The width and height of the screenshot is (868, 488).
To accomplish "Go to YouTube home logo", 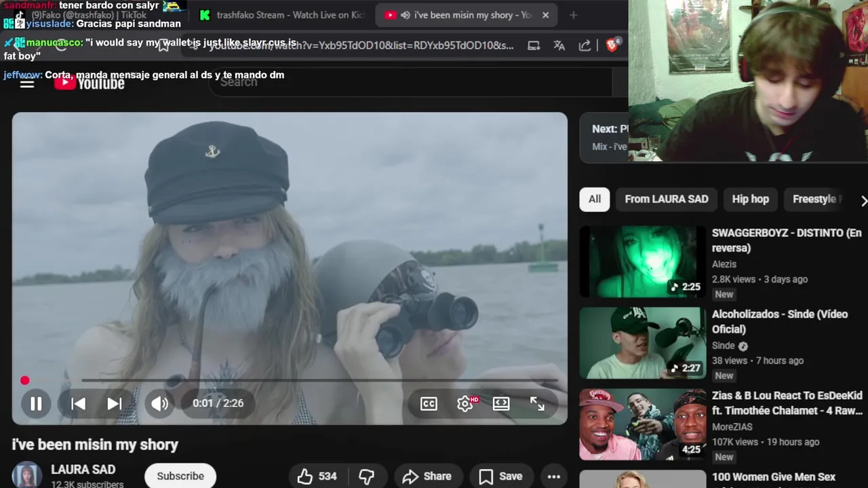I will click(90, 83).
